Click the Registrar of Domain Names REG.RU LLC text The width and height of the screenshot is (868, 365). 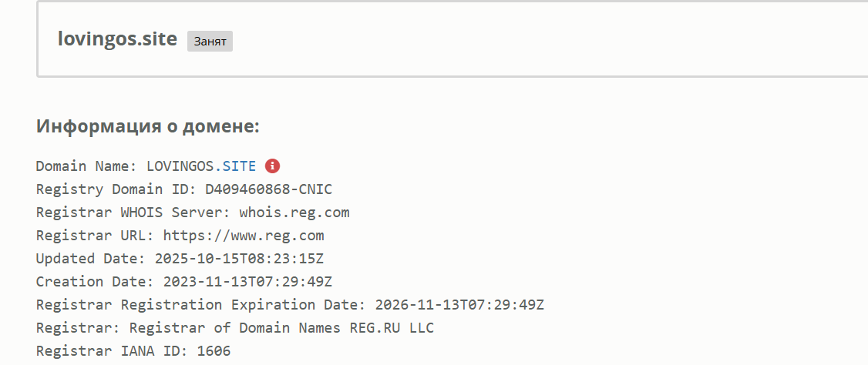tap(281, 327)
